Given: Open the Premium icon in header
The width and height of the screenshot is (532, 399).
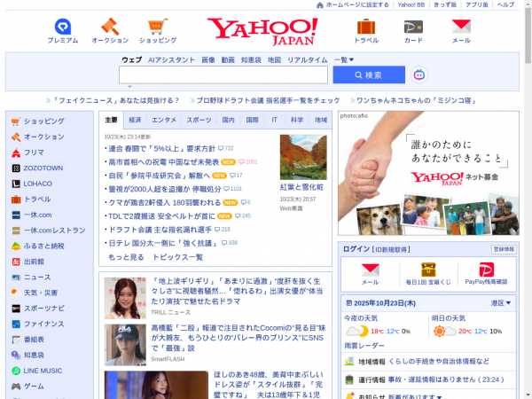Looking at the screenshot, I should 63,27.
